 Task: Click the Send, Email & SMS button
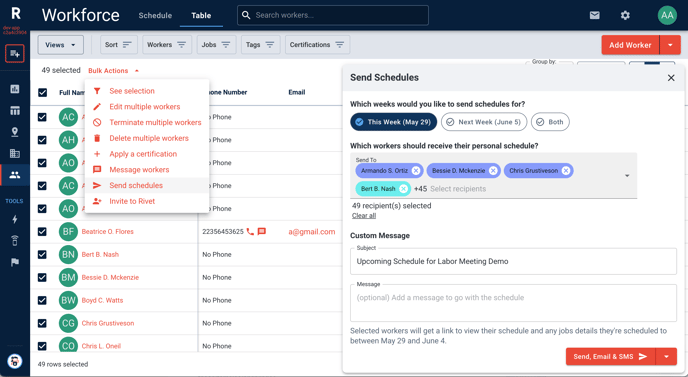coord(610,357)
